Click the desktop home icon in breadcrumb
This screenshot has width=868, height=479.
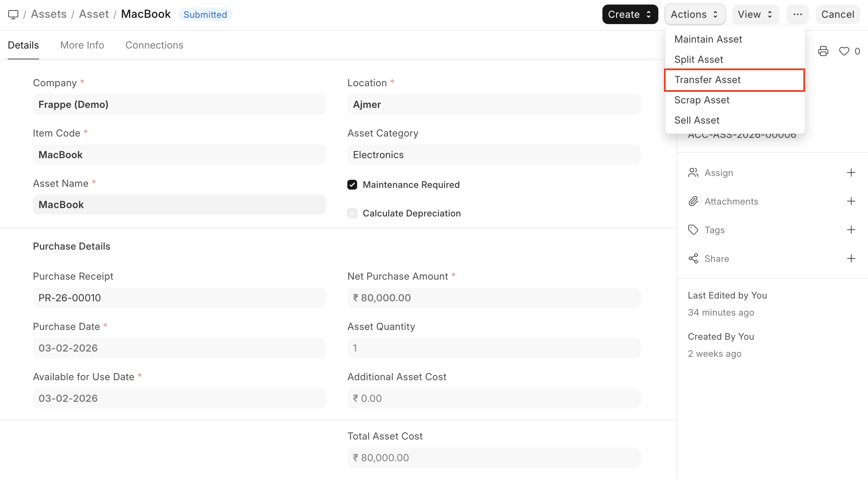[x=13, y=14]
